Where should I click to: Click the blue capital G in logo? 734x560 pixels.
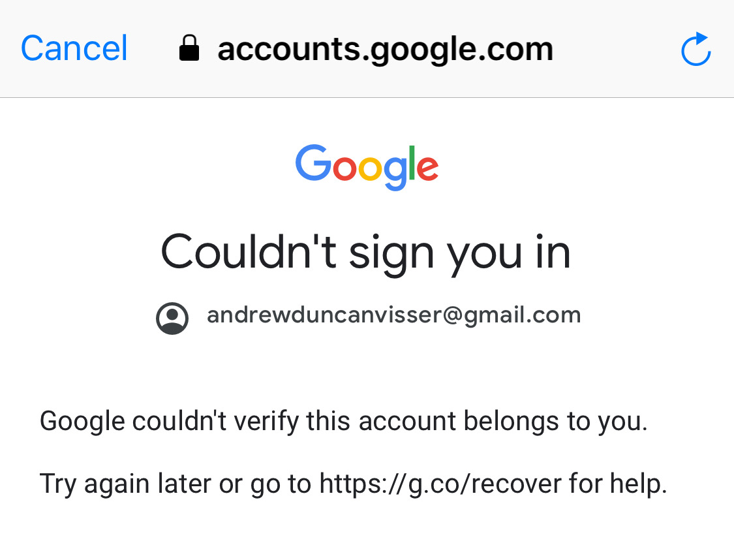pos(313,163)
